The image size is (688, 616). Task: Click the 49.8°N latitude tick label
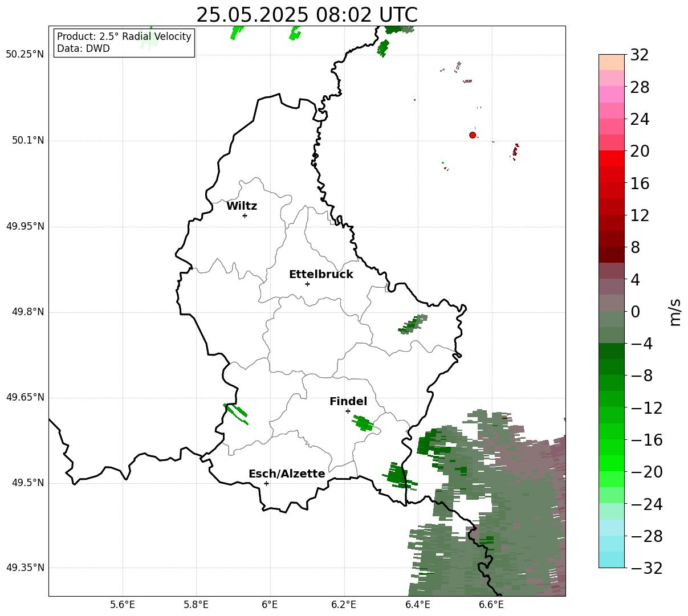[28, 312]
